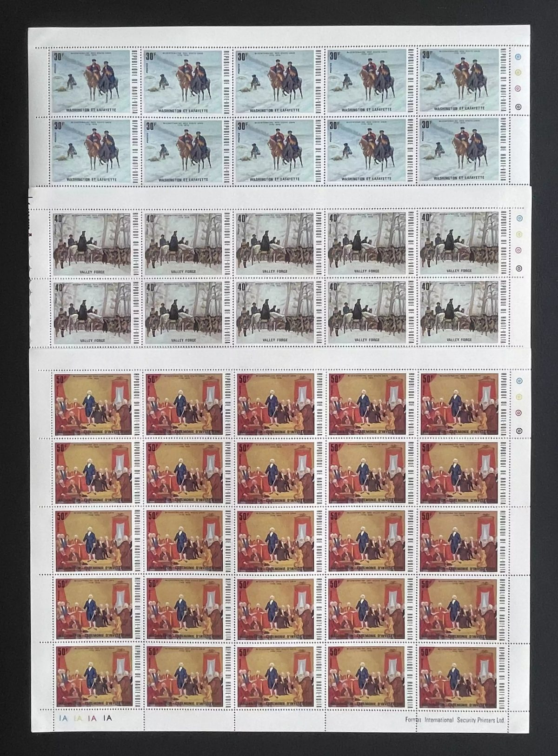Image resolution: width=558 pixels, height=756 pixels.
Task: Click the black registration circle on the 50F sheet
Action: click(x=519, y=431)
